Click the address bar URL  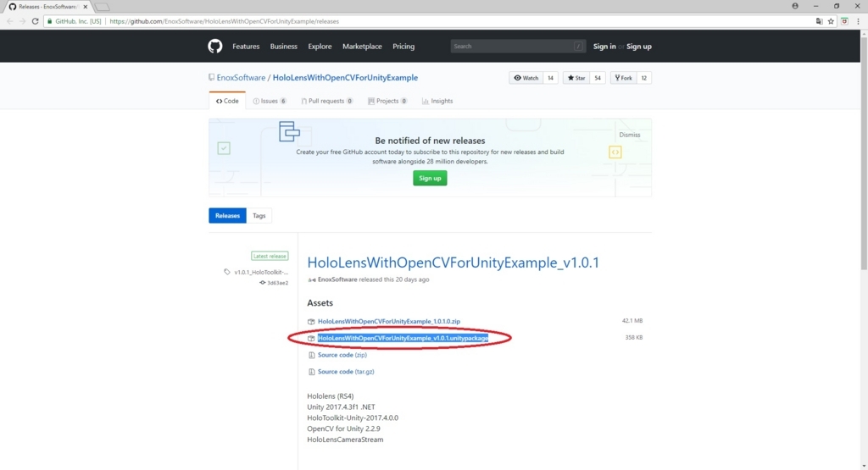point(224,21)
